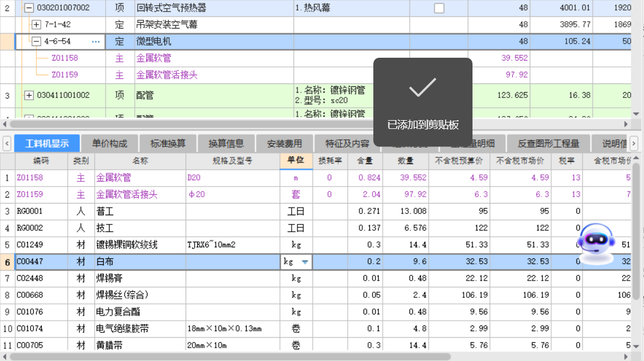Click the C00447 code cell
This screenshot has height=361, width=644.
[41, 262]
